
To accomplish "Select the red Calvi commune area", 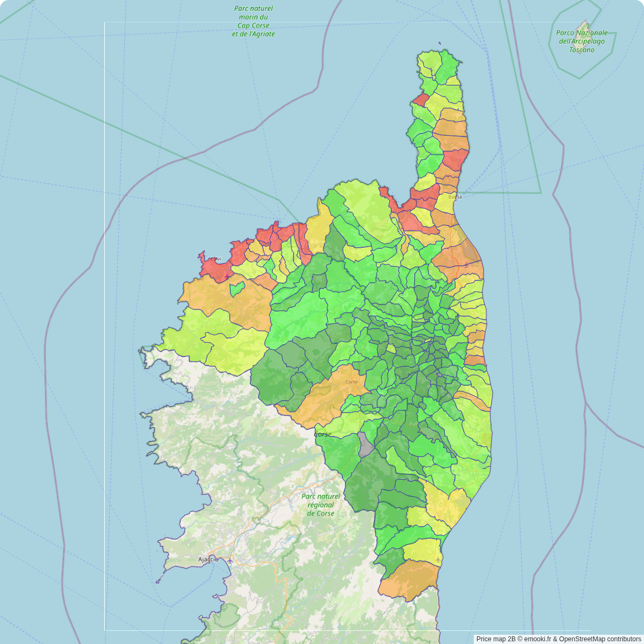I will [x=214, y=269].
